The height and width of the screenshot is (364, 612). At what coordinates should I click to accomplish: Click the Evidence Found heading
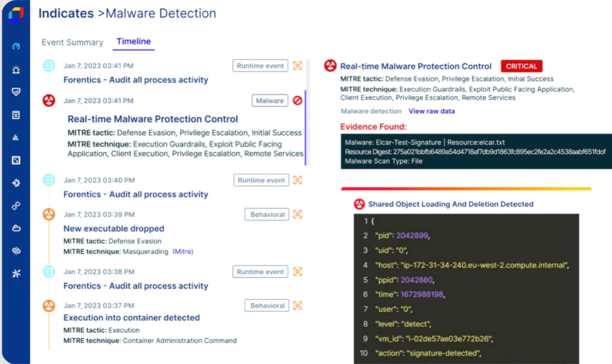coord(374,127)
